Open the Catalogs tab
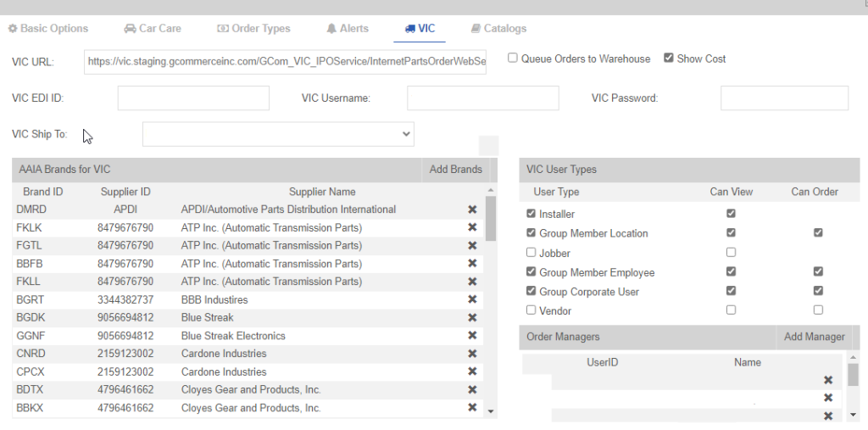This screenshot has width=868, height=430. click(498, 29)
